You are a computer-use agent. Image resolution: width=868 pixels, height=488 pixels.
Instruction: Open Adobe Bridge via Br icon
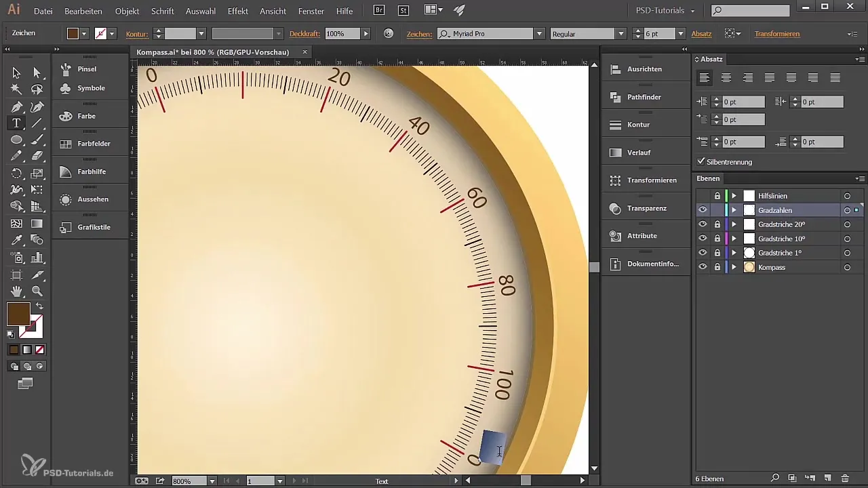[x=380, y=10]
